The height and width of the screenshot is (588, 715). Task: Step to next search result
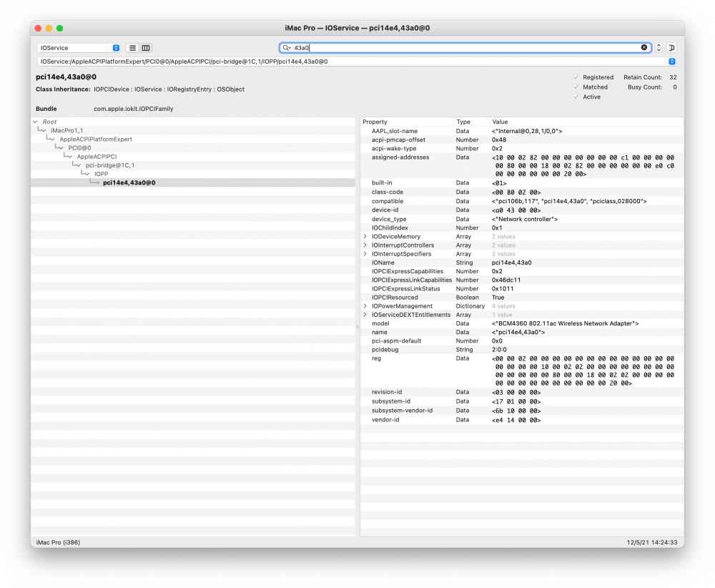(x=659, y=50)
